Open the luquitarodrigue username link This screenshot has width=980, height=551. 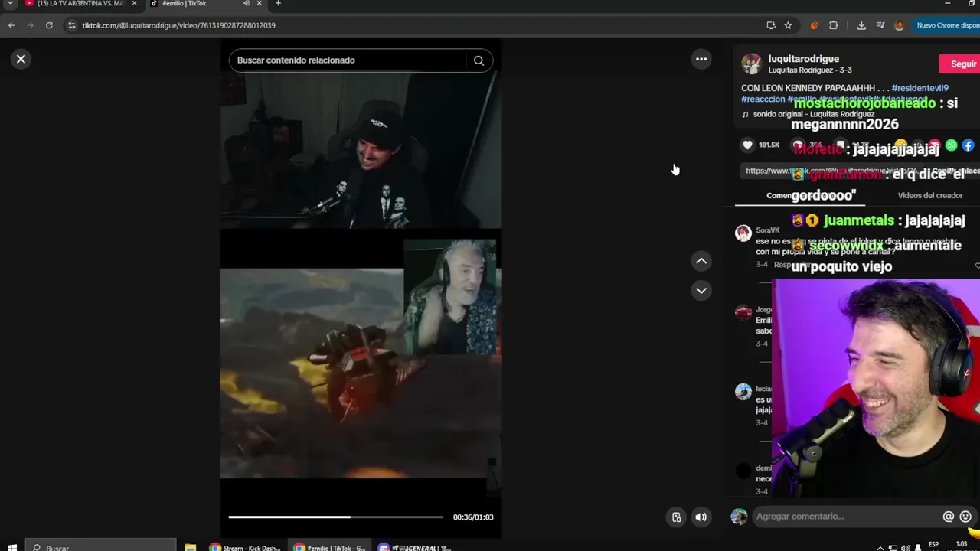(803, 59)
